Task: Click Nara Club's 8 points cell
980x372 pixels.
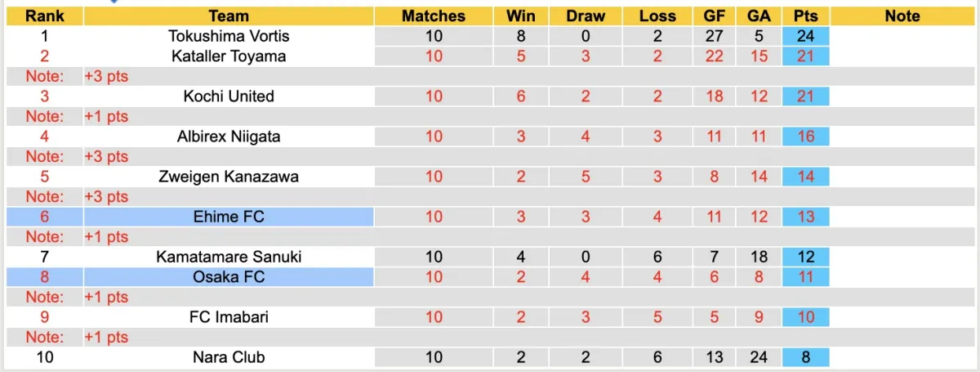Action: [805, 357]
